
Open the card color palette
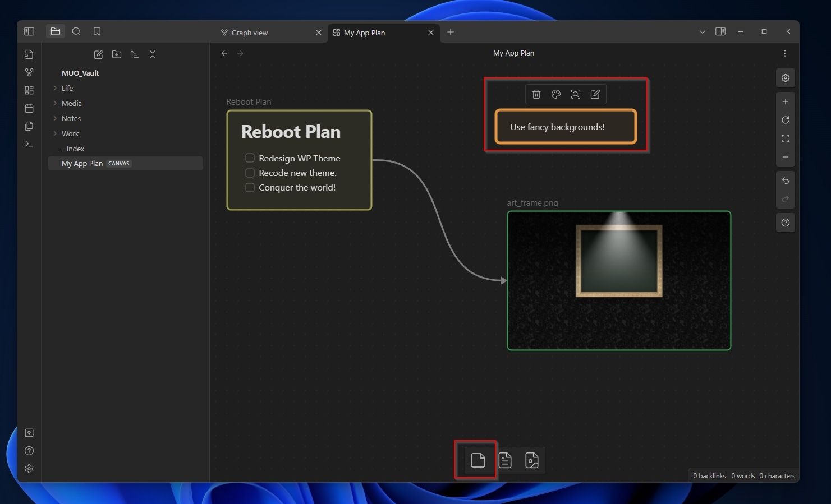tap(556, 94)
